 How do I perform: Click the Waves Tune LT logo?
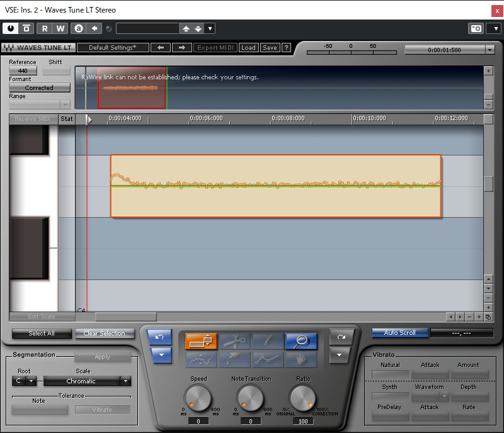pos(38,48)
